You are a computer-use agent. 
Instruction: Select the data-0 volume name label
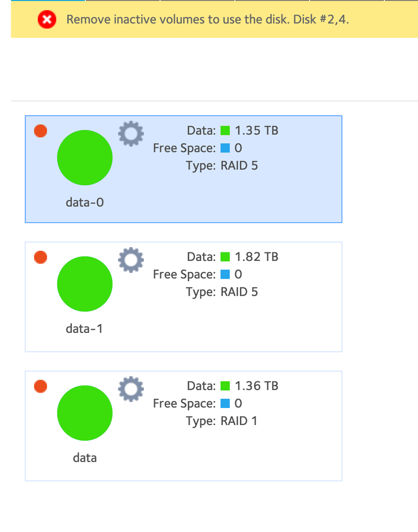point(85,202)
